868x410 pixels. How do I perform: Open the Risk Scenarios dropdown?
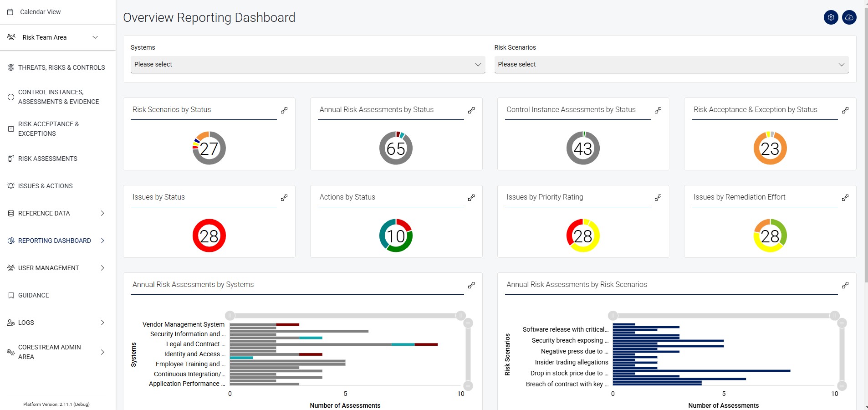[671, 64]
